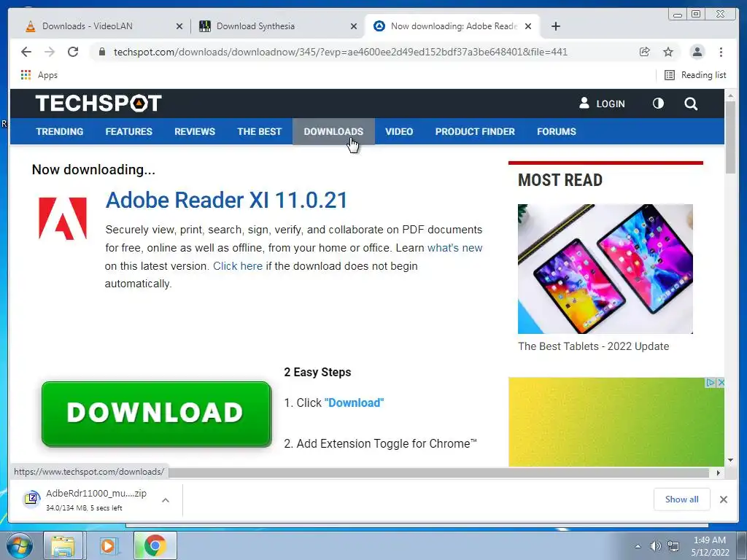Bookmark this page with the star icon

[668, 52]
